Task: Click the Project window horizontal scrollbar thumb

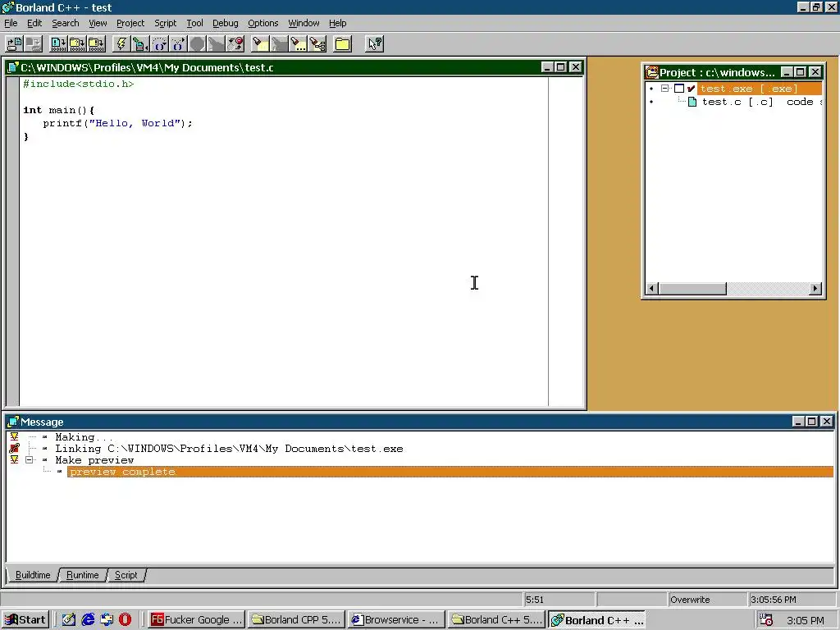Action: click(692, 288)
